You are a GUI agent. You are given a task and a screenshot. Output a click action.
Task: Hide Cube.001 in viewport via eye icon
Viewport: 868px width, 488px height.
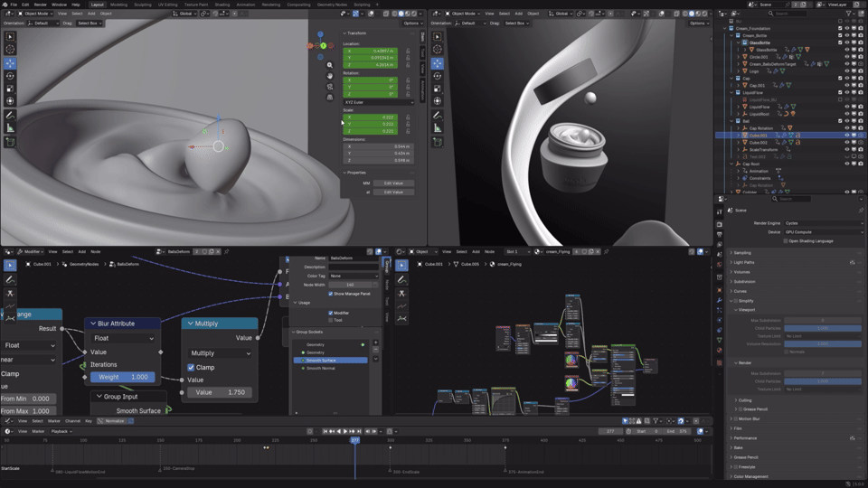click(x=846, y=135)
